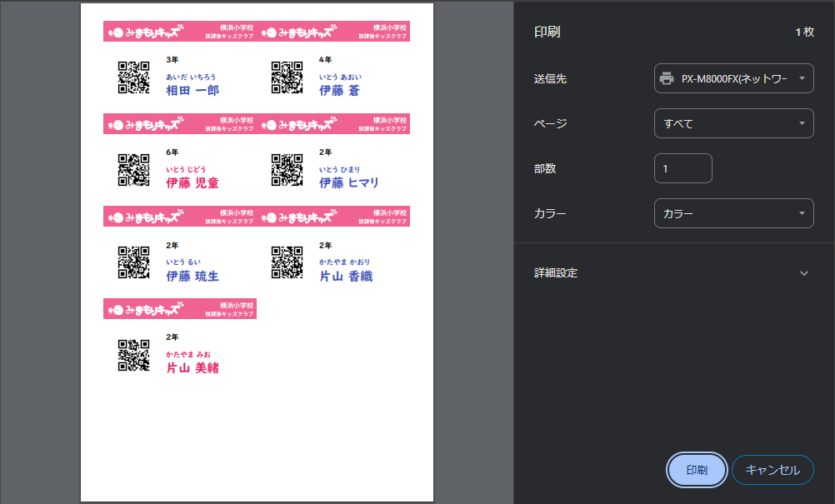Click the QR code for 片山 美緒

pos(133,355)
